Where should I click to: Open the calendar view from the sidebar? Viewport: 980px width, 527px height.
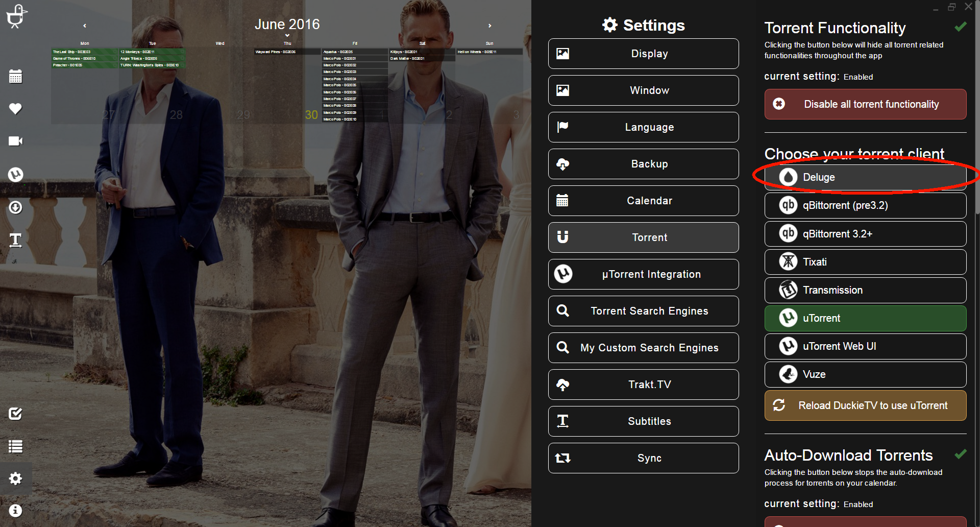[16, 77]
